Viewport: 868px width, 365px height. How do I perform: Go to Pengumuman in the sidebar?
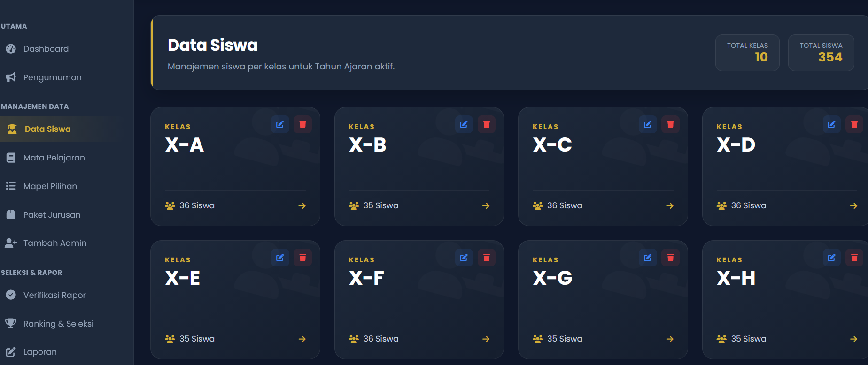(x=52, y=77)
